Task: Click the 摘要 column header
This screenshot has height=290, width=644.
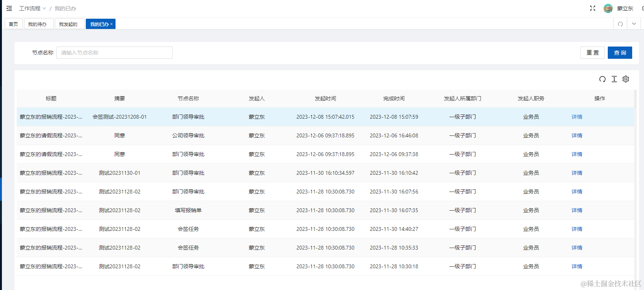Action: point(120,98)
